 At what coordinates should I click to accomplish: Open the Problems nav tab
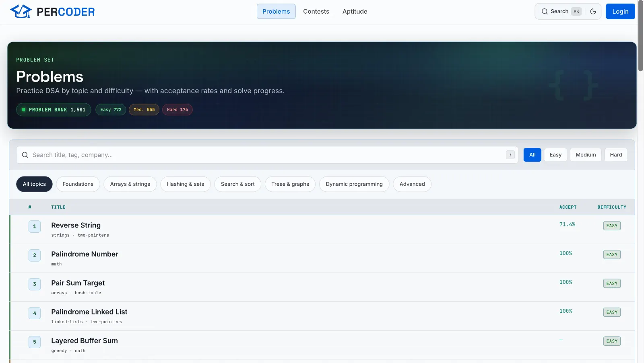click(x=276, y=11)
